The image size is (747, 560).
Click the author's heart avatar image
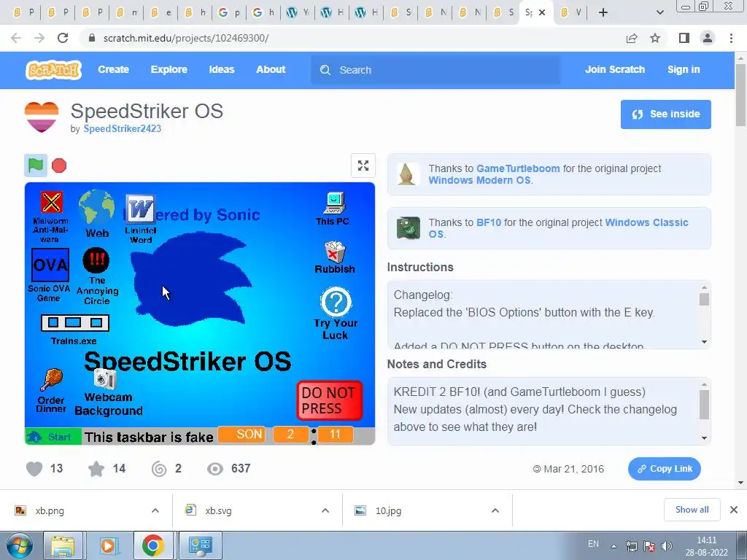[42, 117]
